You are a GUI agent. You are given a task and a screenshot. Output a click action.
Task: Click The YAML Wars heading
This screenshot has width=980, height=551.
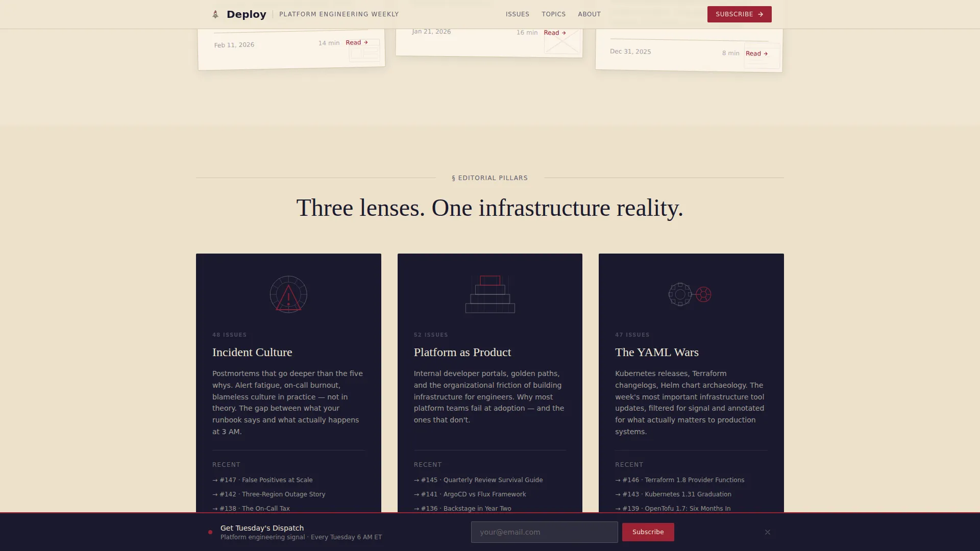pyautogui.click(x=657, y=352)
